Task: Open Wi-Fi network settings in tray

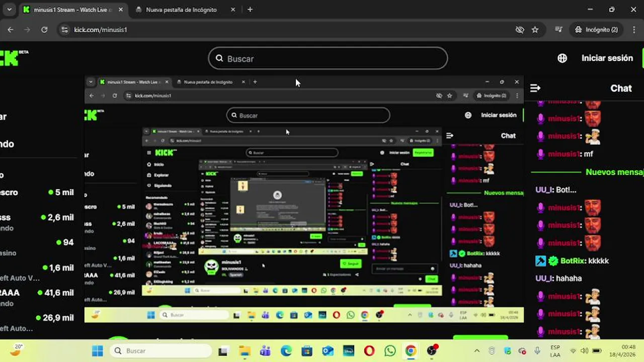Action: [x=573, y=351]
